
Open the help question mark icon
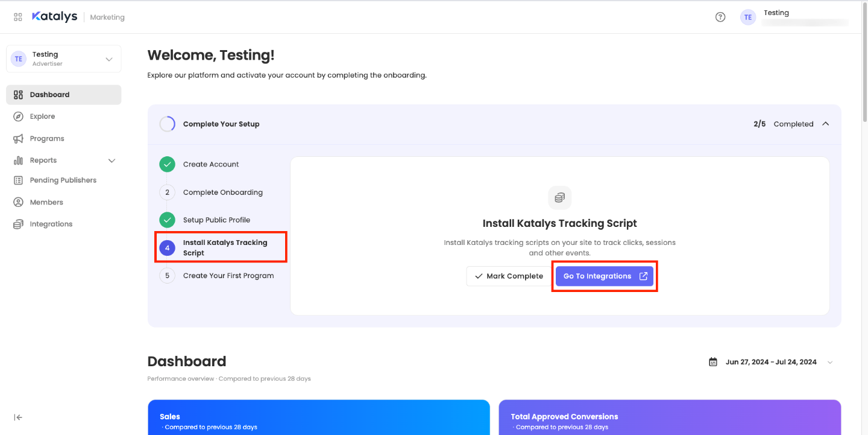tap(720, 17)
